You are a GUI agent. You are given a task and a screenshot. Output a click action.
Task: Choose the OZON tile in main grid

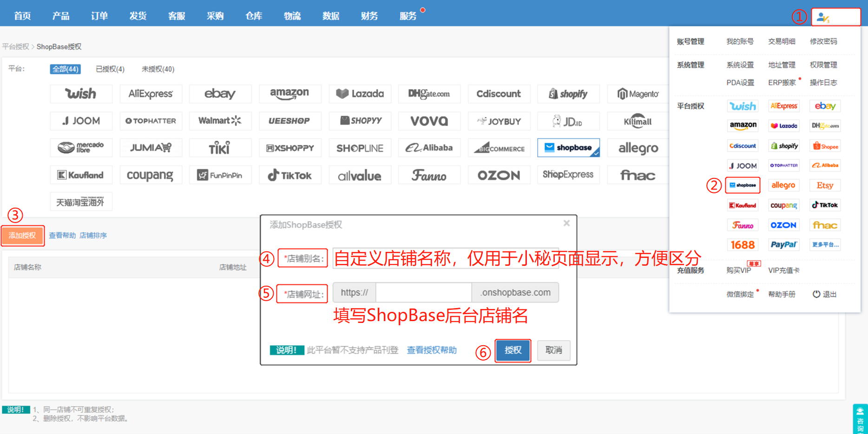point(499,175)
